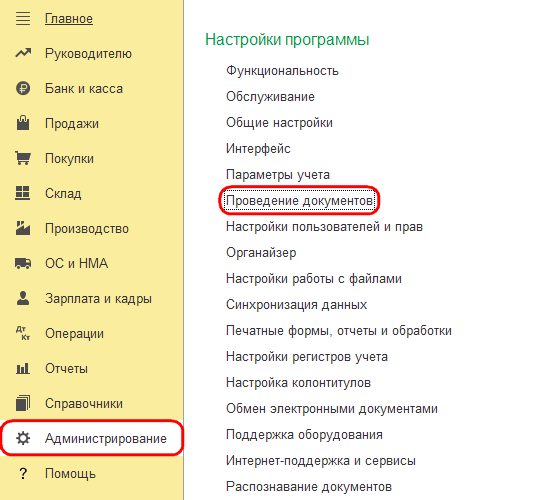
Task: Open the Органайзер link
Action: coord(261,253)
